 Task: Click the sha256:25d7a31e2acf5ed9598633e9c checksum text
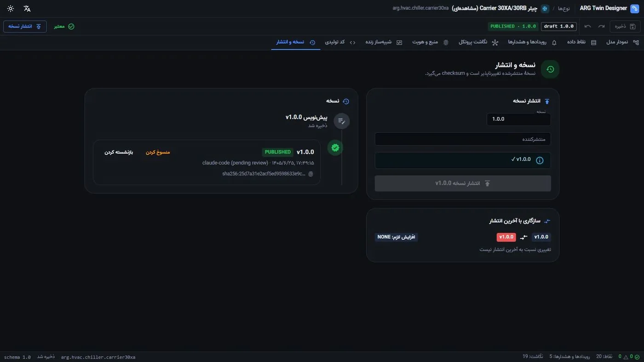point(264,174)
